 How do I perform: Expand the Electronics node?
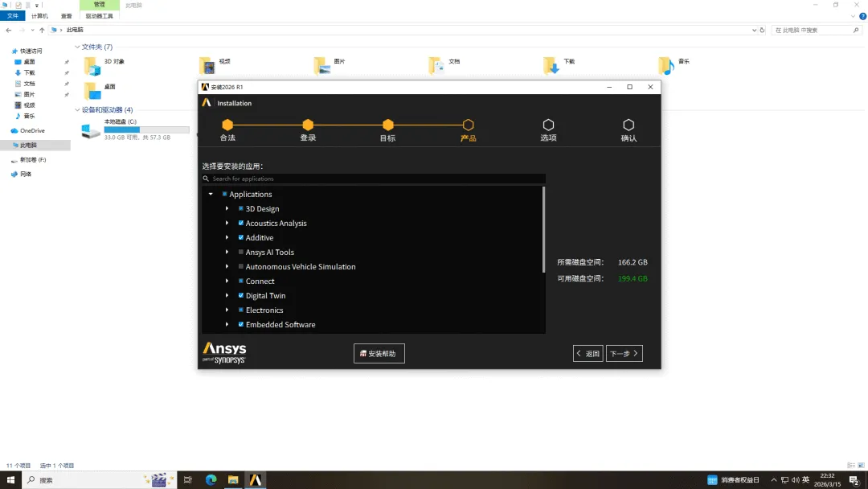(227, 310)
